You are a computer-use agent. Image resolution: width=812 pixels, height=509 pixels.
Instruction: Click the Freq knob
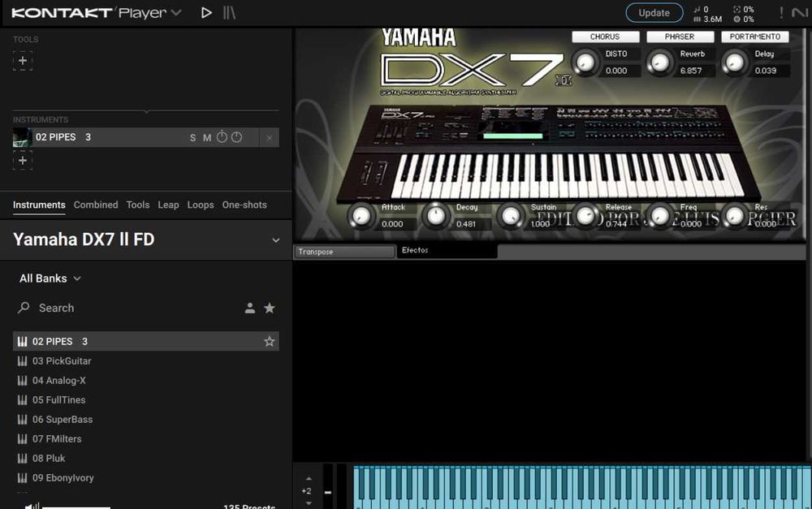click(x=659, y=216)
